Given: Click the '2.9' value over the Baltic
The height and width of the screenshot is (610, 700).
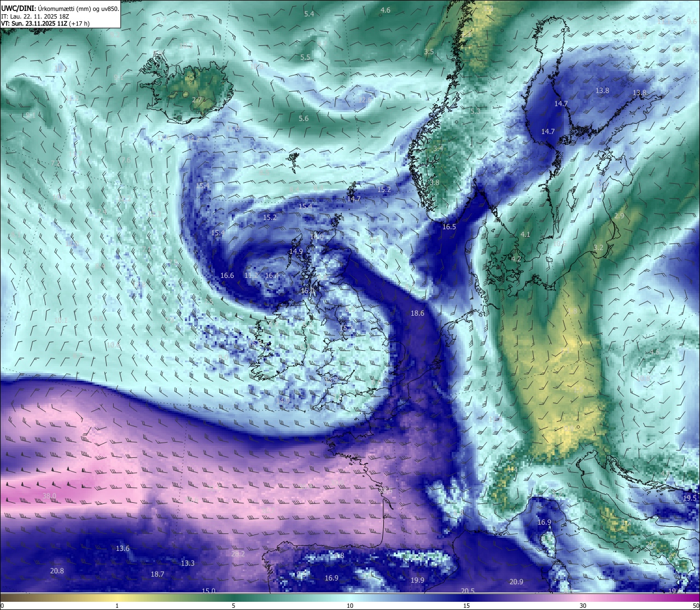Looking at the screenshot, I should 619,216.
